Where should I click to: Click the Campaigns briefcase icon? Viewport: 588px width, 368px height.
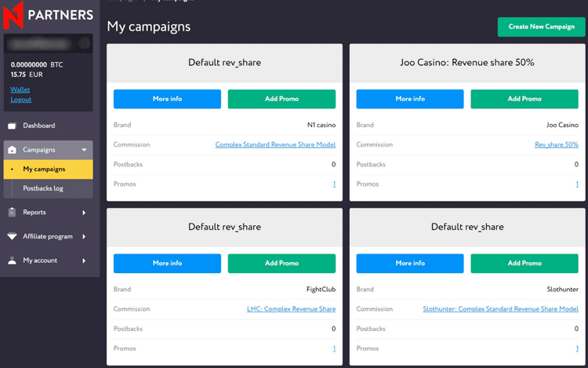pos(12,150)
